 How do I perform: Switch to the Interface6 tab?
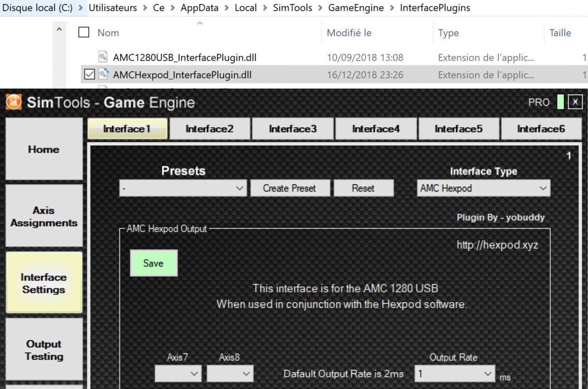click(x=541, y=129)
